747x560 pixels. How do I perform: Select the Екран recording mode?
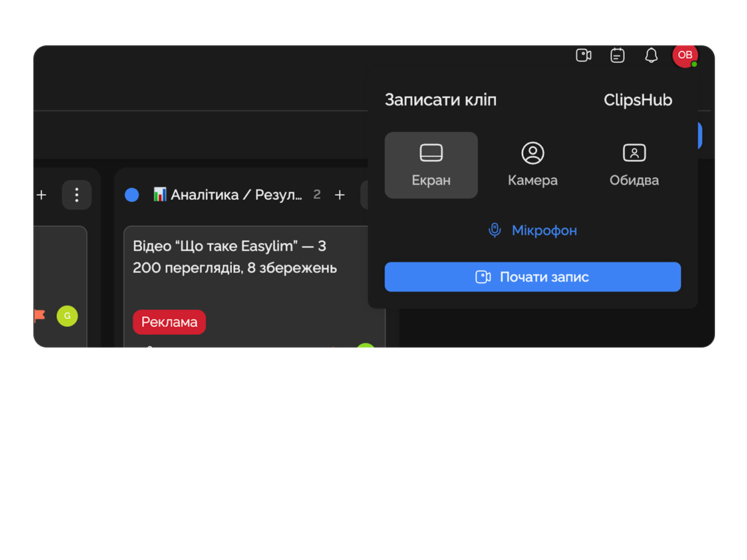431,165
